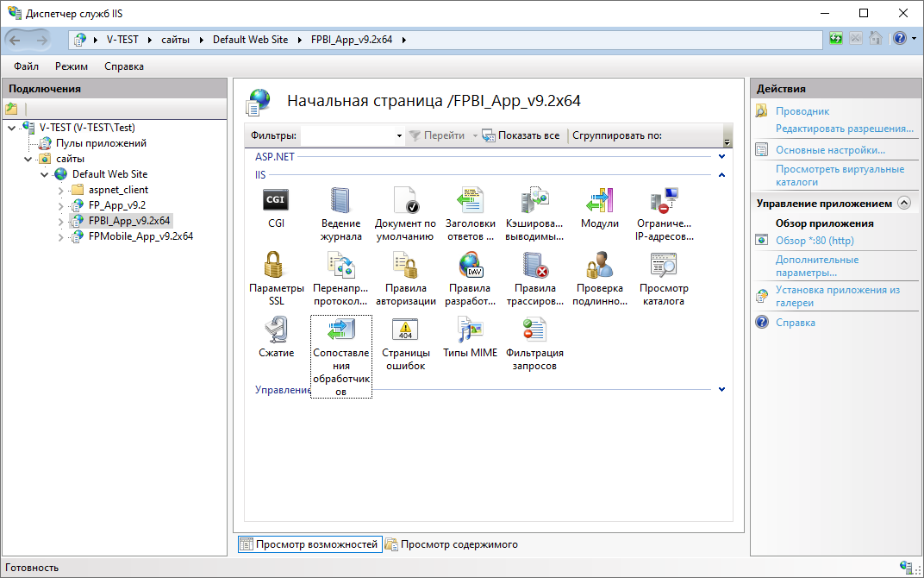Expand the FP_App_v9.2 node
The height and width of the screenshot is (578, 924).
click(60, 206)
